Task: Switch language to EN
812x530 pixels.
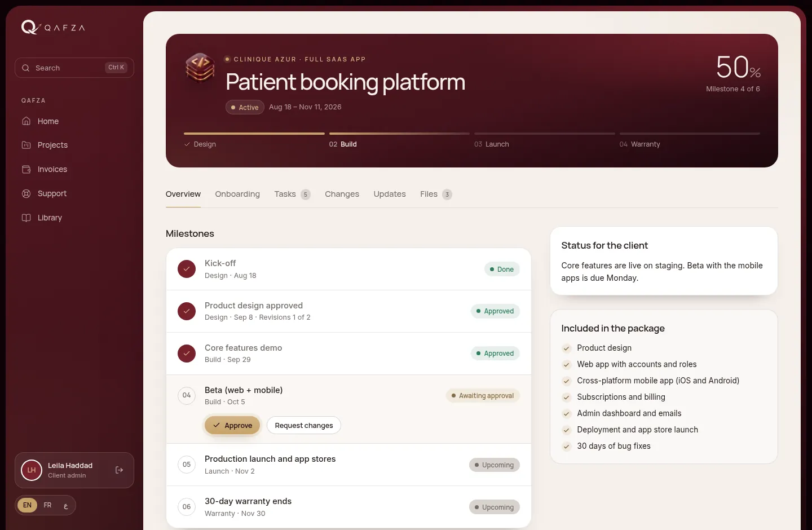Action: point(27,505)
